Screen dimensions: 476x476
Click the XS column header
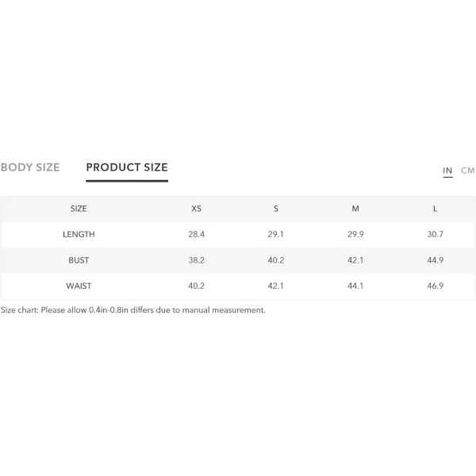pos(196,209)
